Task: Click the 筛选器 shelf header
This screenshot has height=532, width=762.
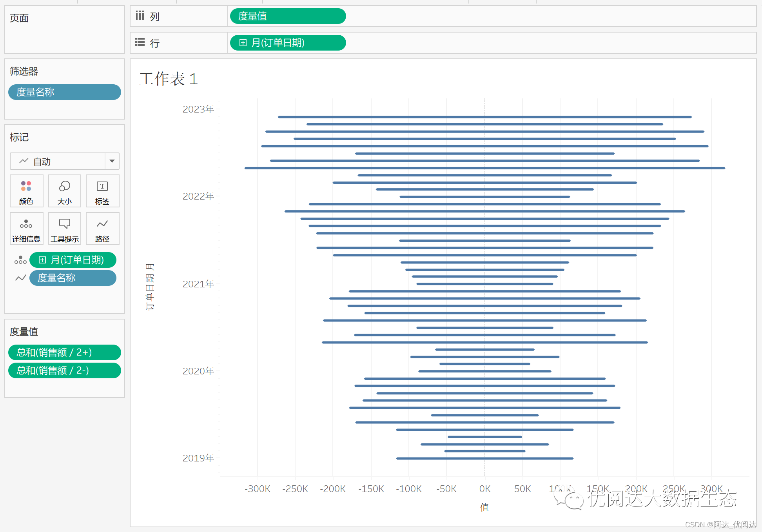Action: pos(24,71)
